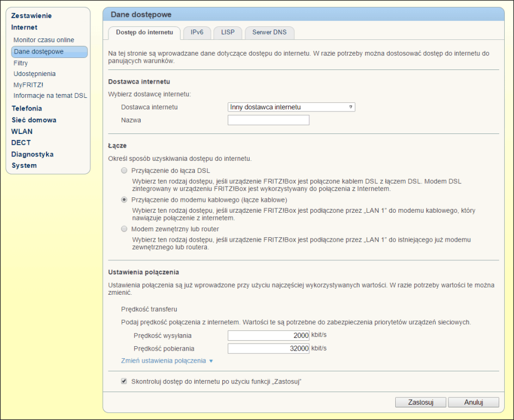Select the DSL connection radio button
The height and width of the screenshot is (420, 514).
click(x=124, y=171)
